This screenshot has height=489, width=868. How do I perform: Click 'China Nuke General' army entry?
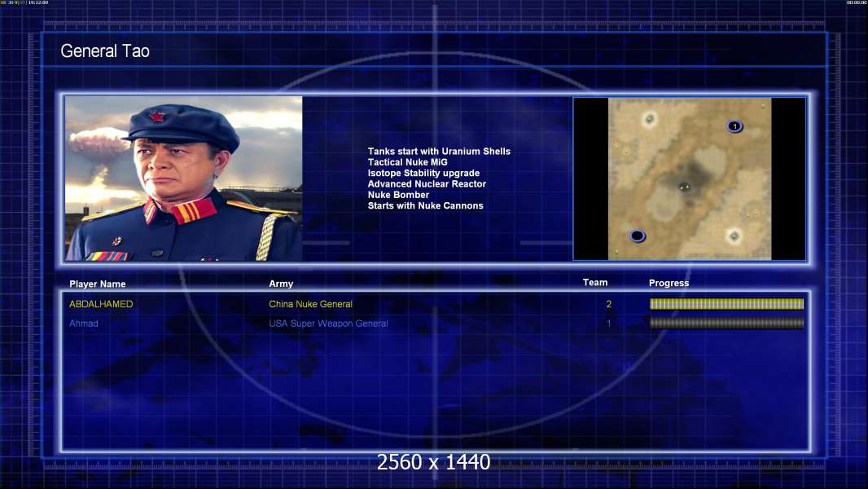310,304
